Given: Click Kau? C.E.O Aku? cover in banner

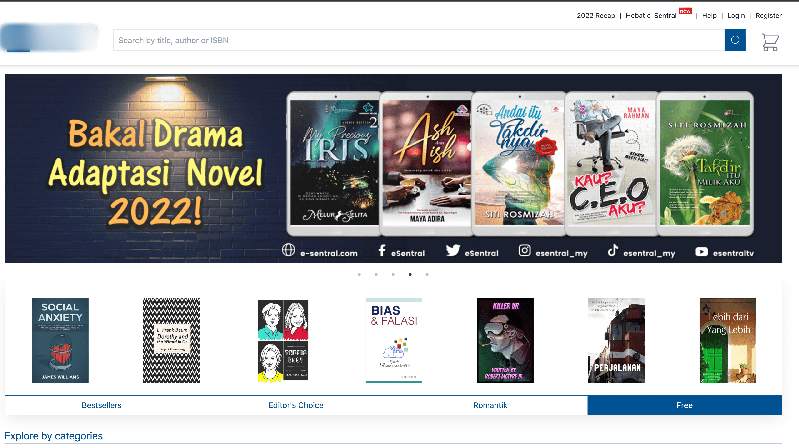Looking at the screenshot, I should [x=611, y=163].
